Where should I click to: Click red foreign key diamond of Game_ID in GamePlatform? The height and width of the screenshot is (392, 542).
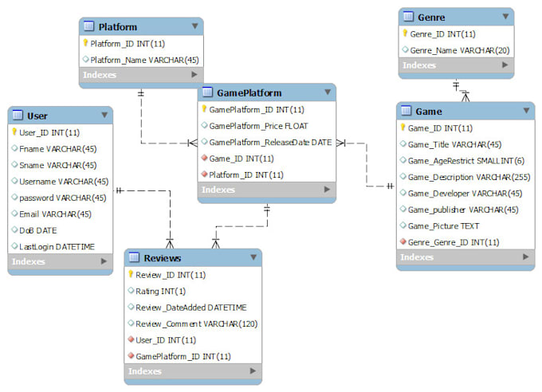tap(204, 158)
